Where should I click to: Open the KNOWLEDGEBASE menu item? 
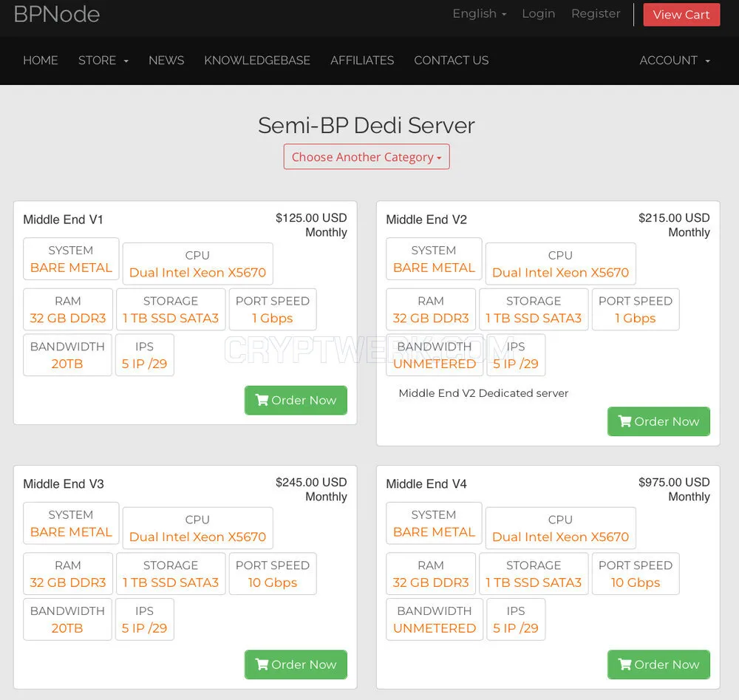pyautogui.click(x=257, y=61)
